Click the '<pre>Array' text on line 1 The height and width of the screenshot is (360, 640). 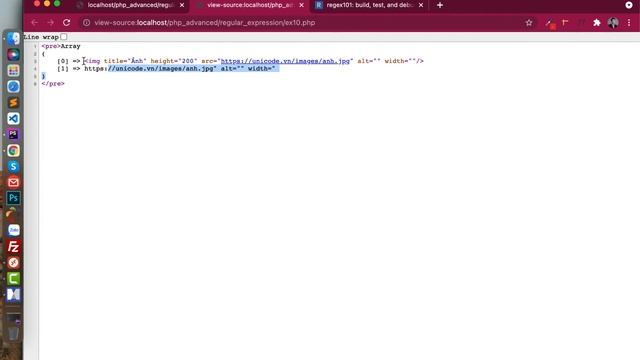61,46
